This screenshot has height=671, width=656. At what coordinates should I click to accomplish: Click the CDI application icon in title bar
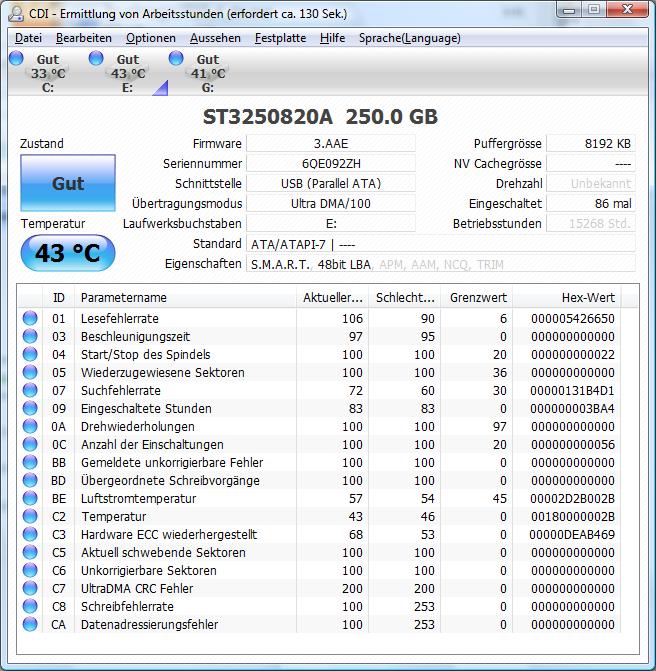point(16,13)
